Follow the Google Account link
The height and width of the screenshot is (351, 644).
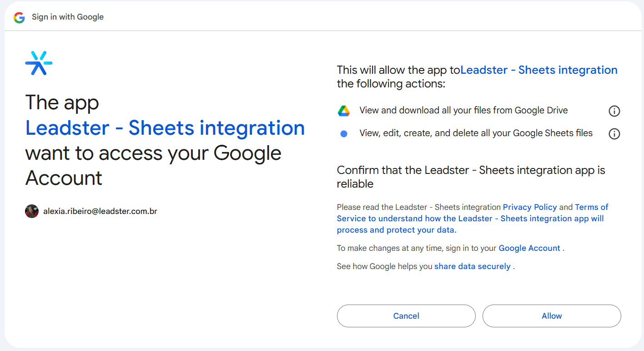click(x=529, y=248)
